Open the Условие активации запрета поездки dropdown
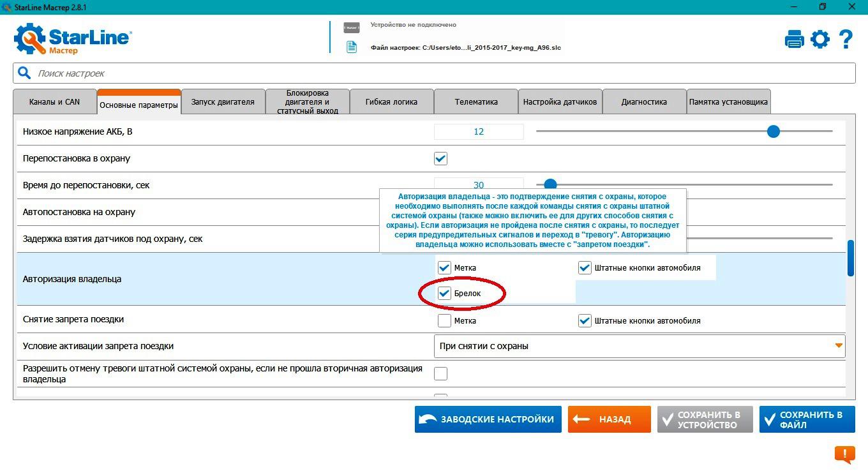Viewport: 868px width, 471px height. point(640,346)
